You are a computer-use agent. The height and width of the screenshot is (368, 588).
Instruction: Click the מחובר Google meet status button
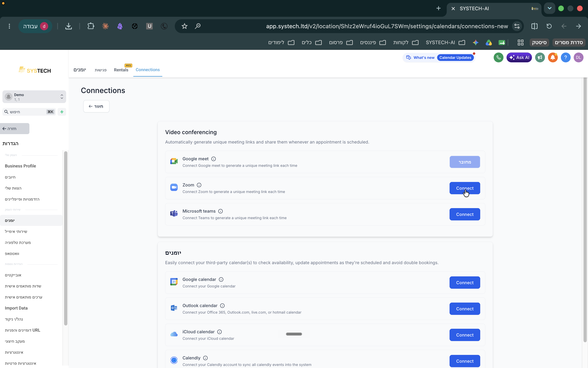pos(464,162)
